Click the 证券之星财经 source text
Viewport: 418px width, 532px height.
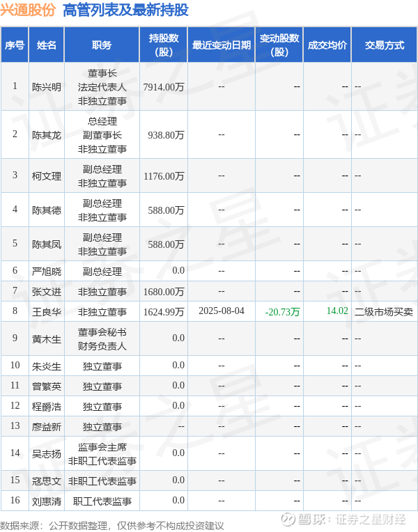point(371,519)
